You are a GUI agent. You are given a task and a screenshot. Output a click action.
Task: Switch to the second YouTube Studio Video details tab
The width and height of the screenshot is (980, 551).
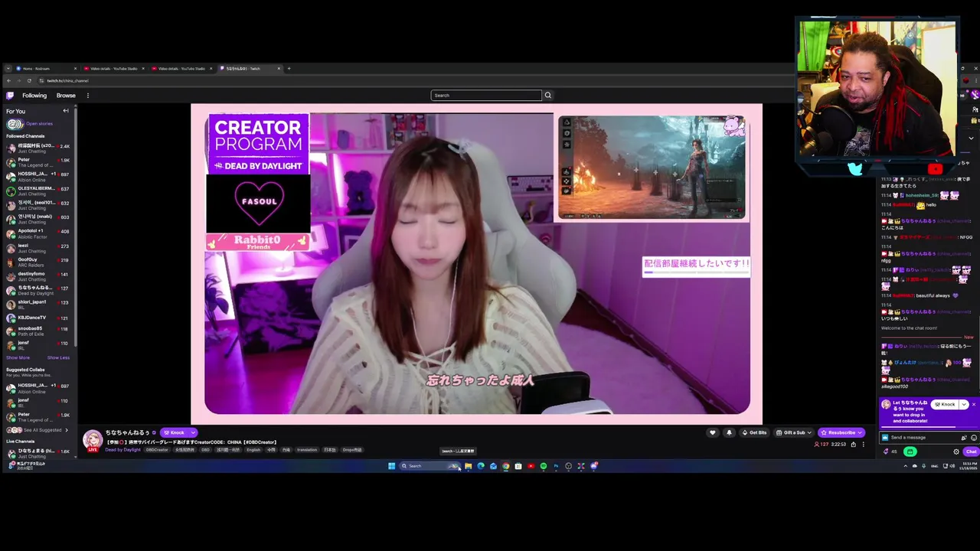point(181,69)
